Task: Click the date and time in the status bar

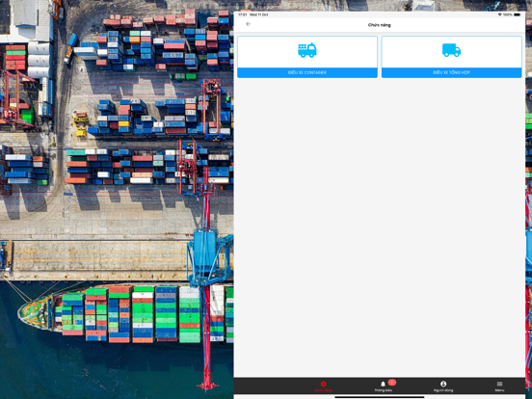Action: click(x=253, y=14)
